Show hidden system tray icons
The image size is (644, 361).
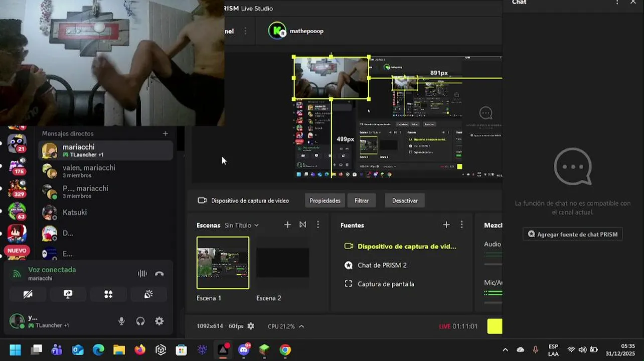[505, 350]
